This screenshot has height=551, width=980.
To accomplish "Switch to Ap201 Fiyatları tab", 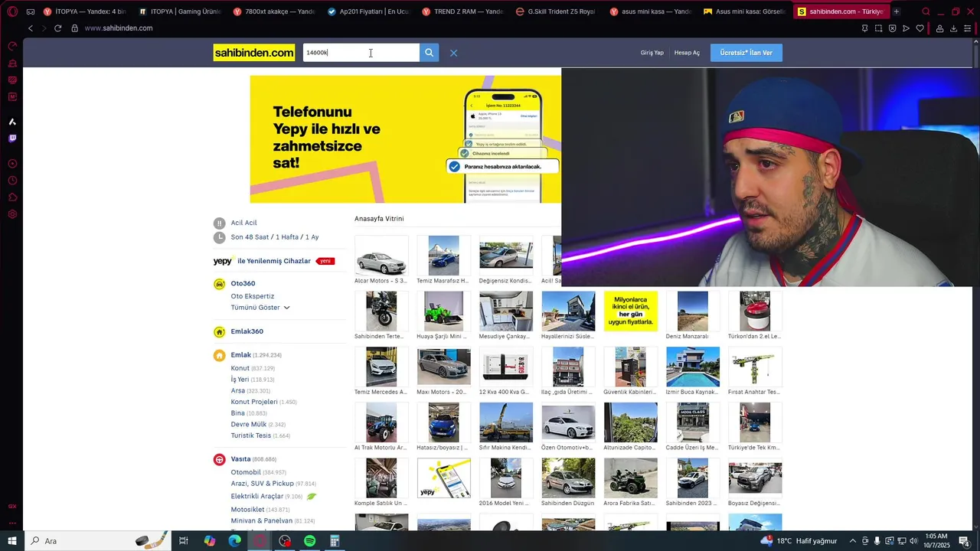I will pos(367,11).
